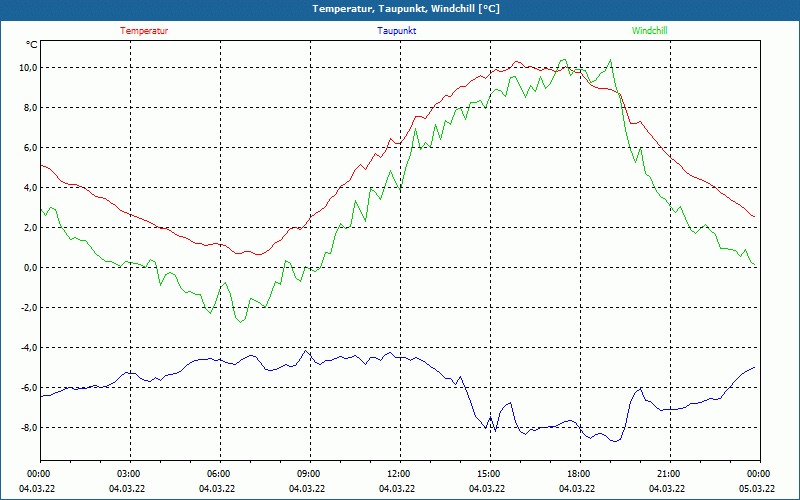This screenshot has width=800, height=500.
Task: Click the -6,0 y-axis value
Action: 29,388
